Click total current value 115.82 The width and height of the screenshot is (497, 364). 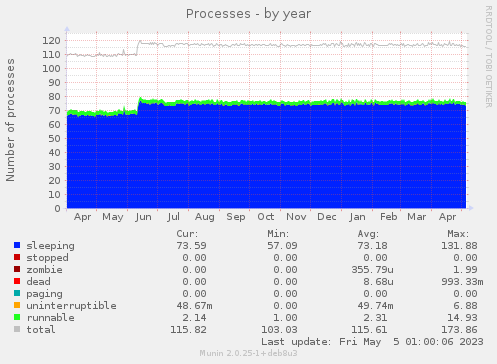[188, 330]
